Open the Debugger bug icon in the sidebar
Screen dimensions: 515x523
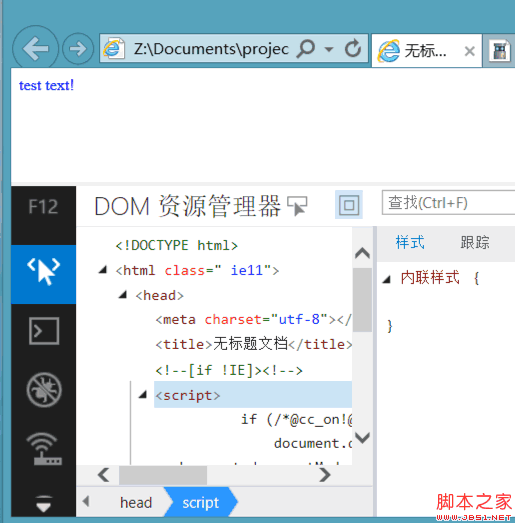point(44,390)
